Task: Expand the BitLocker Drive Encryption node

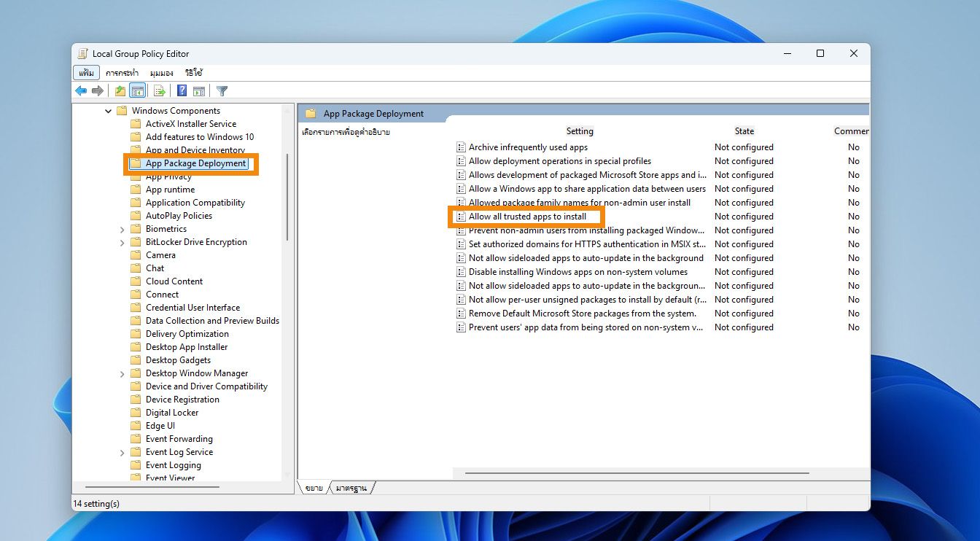Action: [x=122, y=242]
